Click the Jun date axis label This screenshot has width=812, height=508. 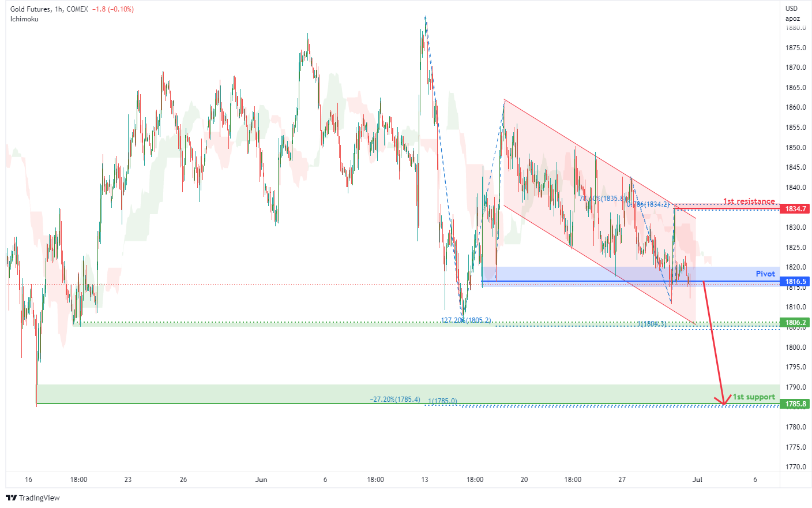coord(261,480)
